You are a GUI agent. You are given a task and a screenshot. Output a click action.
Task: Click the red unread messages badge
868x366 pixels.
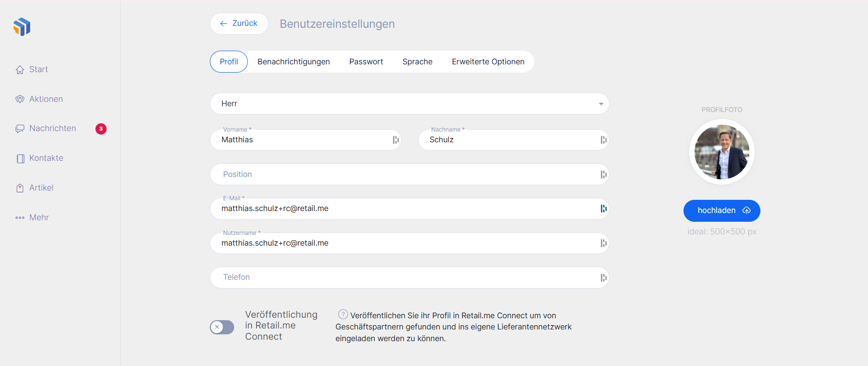tap(101, 129)
